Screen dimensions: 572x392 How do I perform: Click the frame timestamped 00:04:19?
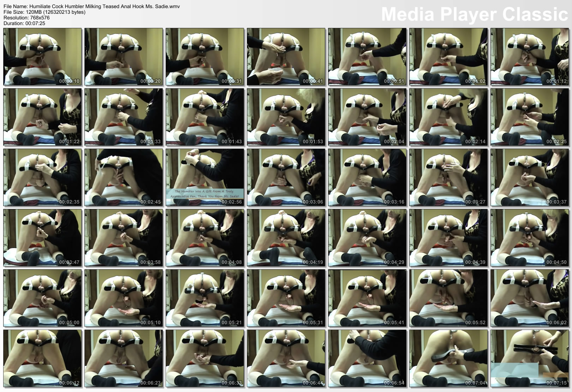click(286, 238)
